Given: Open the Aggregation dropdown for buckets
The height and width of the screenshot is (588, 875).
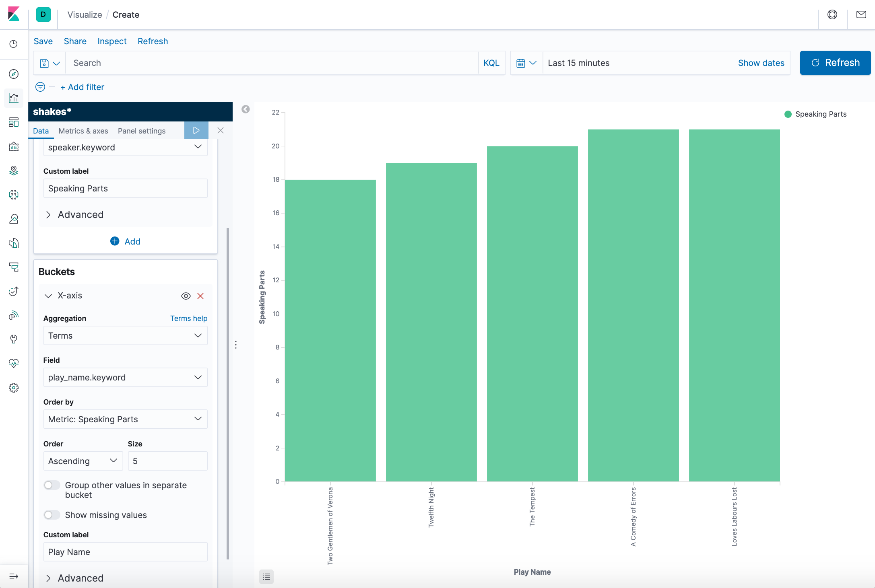Looking at the screenshot, I should pos(125,335).
